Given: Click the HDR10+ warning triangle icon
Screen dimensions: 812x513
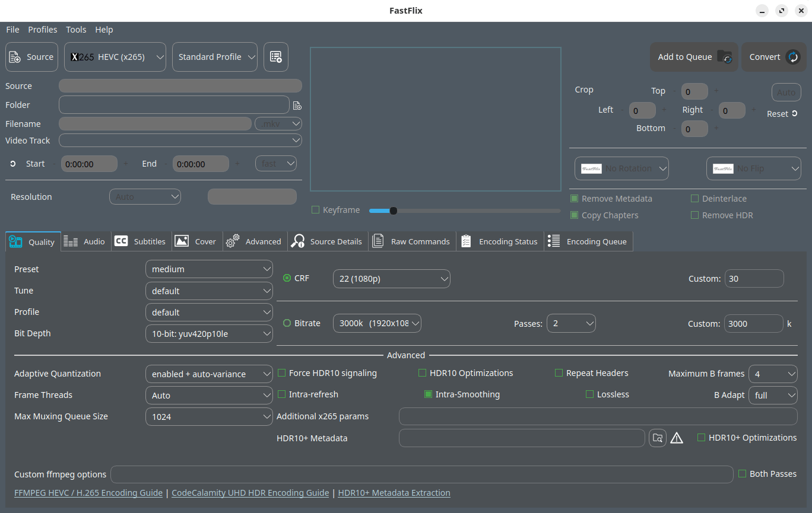Looking at the screenshot, I should click(x=677, y=438).
